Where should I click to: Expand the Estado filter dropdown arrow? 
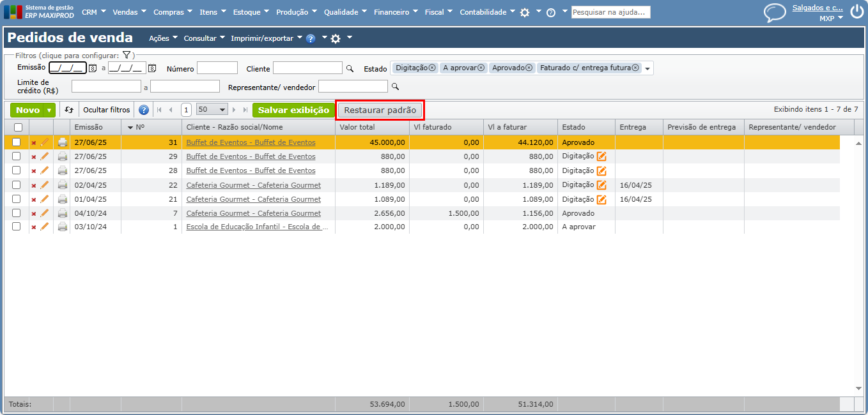pos(647,69)
